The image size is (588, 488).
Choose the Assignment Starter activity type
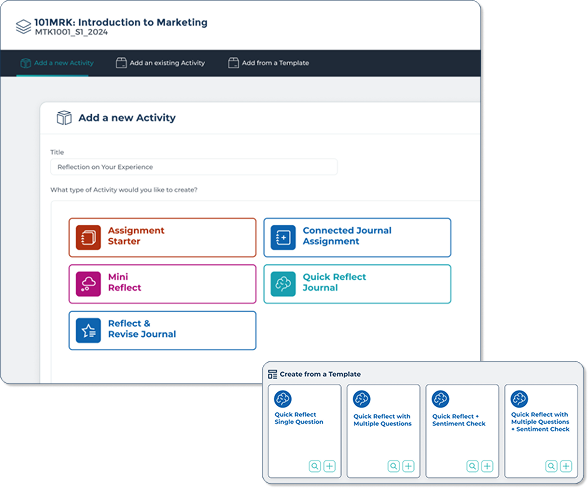(162, 237)
